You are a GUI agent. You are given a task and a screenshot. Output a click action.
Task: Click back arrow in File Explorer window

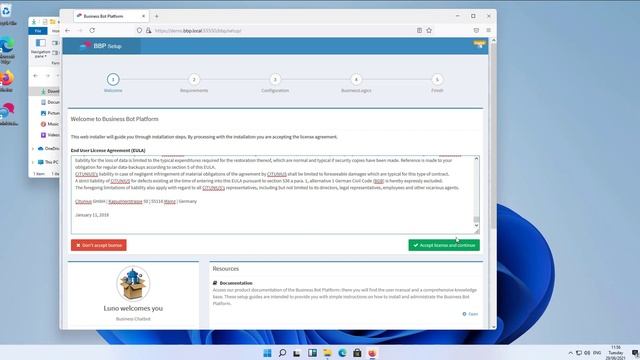click(36, 76)
